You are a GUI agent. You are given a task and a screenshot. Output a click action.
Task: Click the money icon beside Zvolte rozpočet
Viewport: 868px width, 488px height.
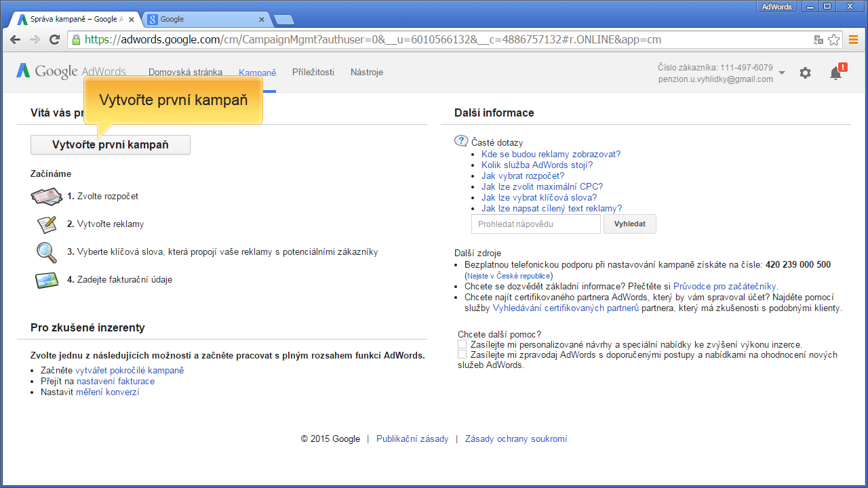coord(46,197)
